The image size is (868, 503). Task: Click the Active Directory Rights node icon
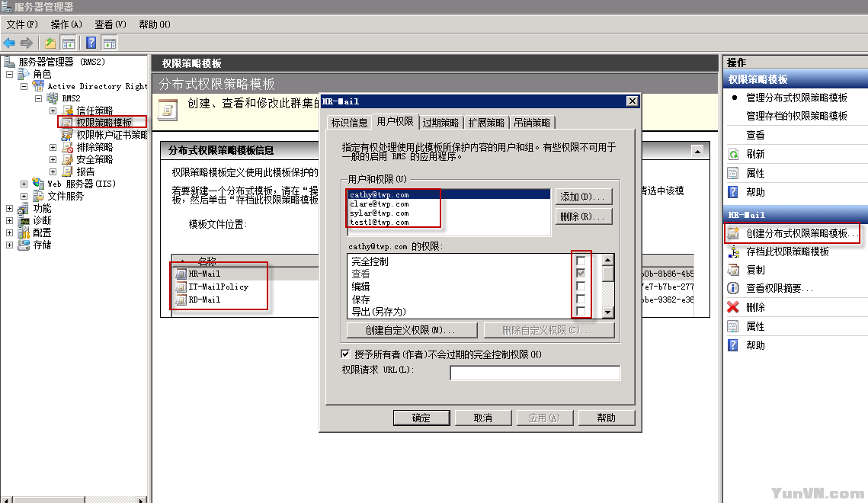coord(38,86)
